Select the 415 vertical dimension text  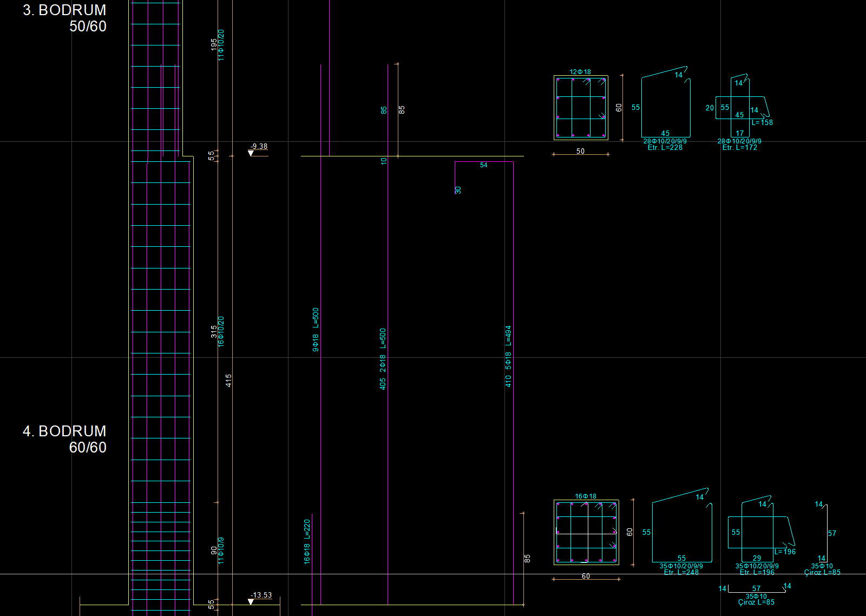tap(228, 380)
